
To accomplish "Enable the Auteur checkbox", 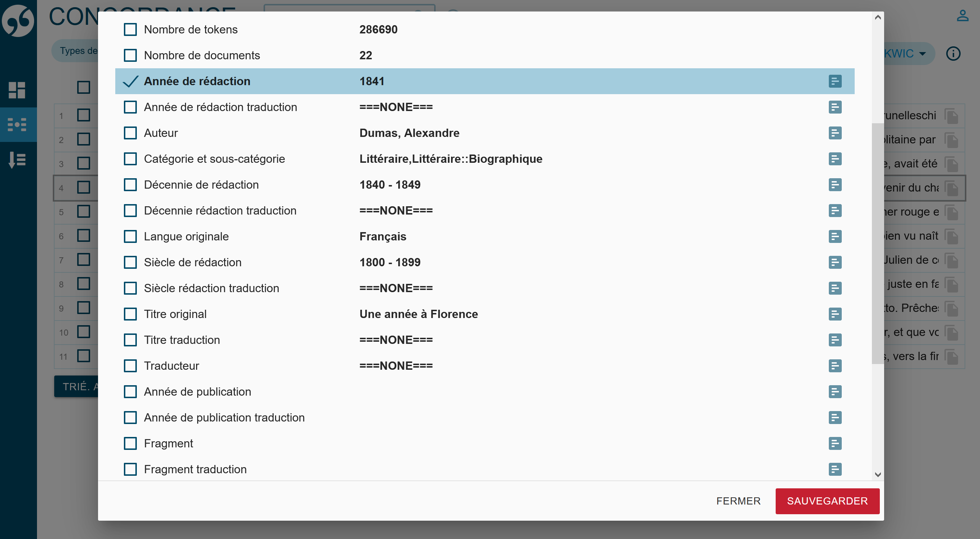I will (130, 133).
